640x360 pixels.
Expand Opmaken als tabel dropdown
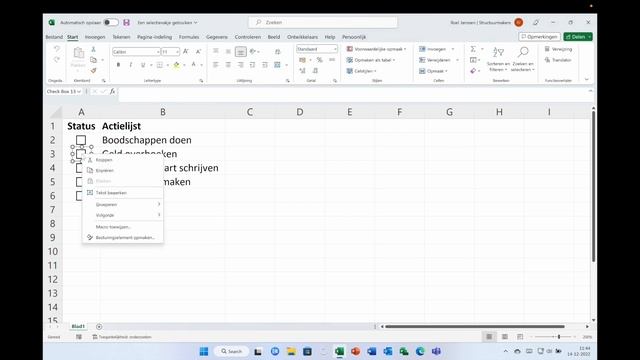click(x=394, y=60)
